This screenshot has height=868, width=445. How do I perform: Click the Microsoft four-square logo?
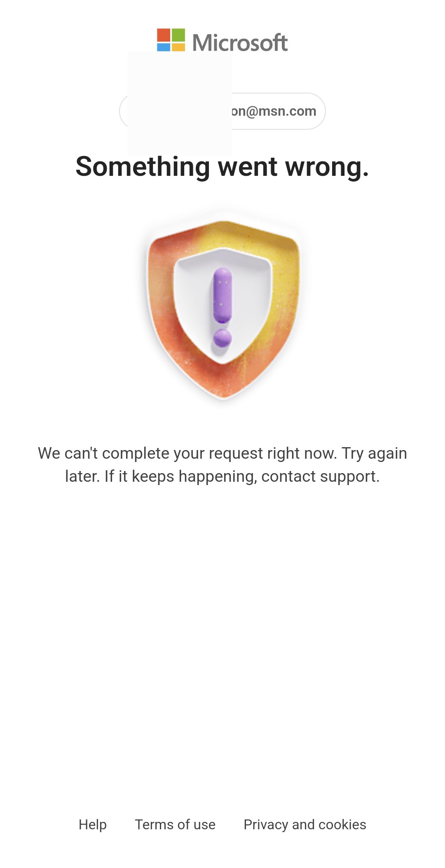171,40
